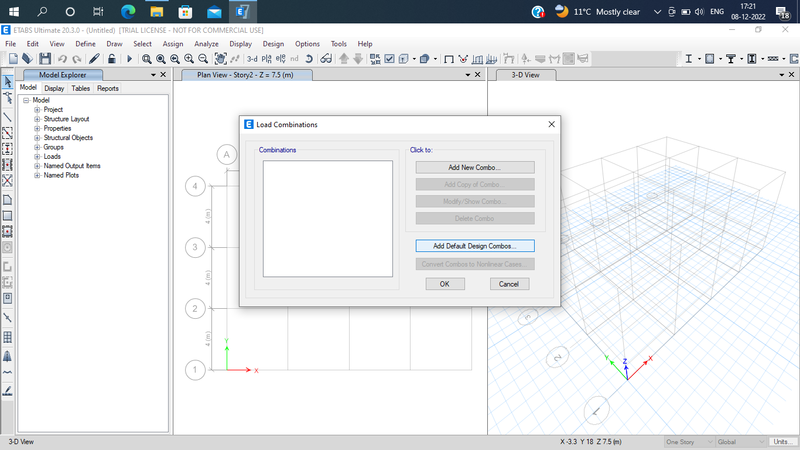The image size is (800, 450).
Task: Open the Define menu
Action: pos(85,44)
